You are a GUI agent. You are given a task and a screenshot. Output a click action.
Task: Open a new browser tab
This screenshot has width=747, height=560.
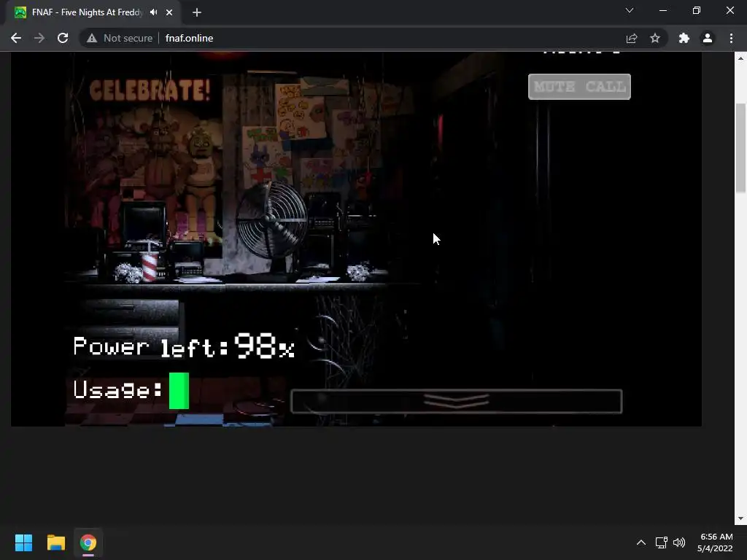tap(197, 12)
